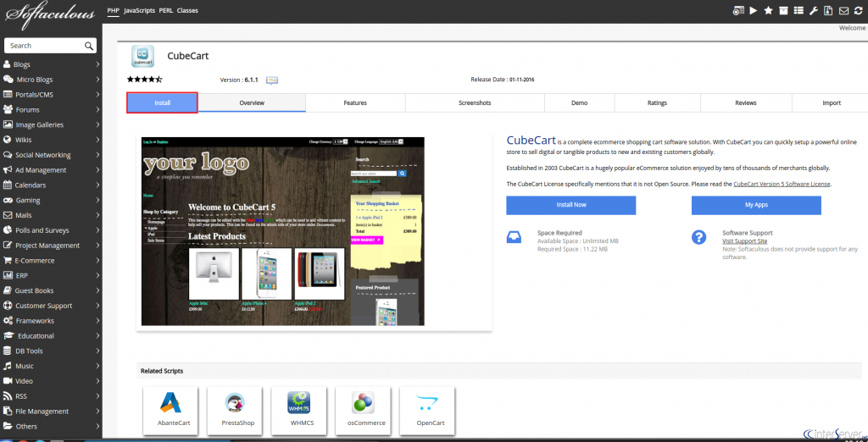This screenshot has width=868, height=442.
Task: Expand the Mails category chevron
Action: pyautogui.click(x=97, y=215)
